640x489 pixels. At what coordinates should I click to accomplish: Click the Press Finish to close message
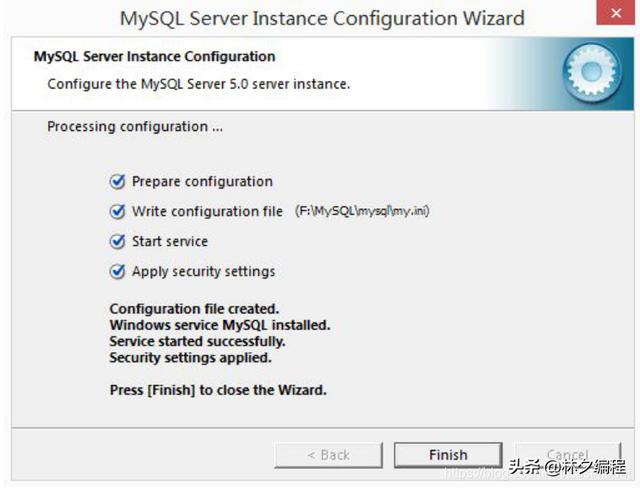218,390
